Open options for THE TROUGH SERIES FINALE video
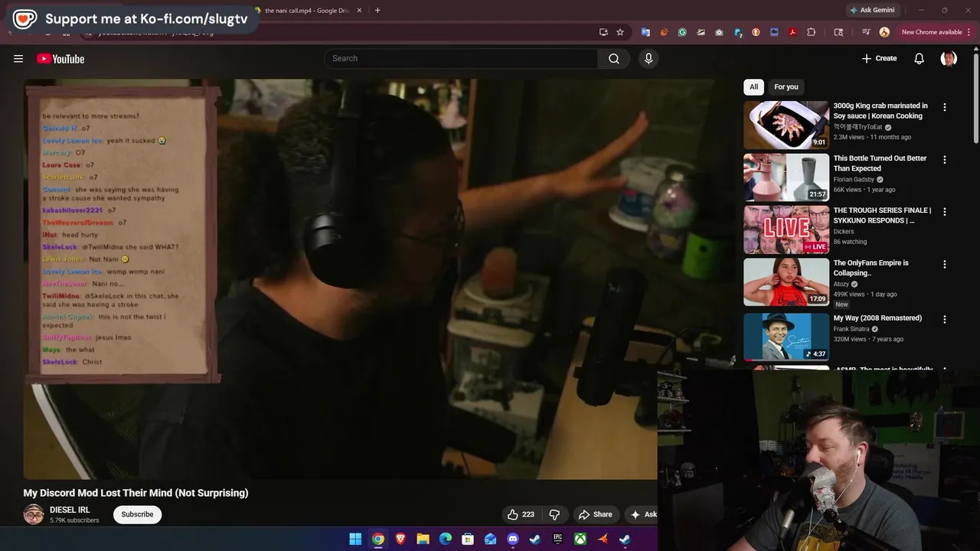The width and height of the screenshot is (980, 551). coord(944,212)
